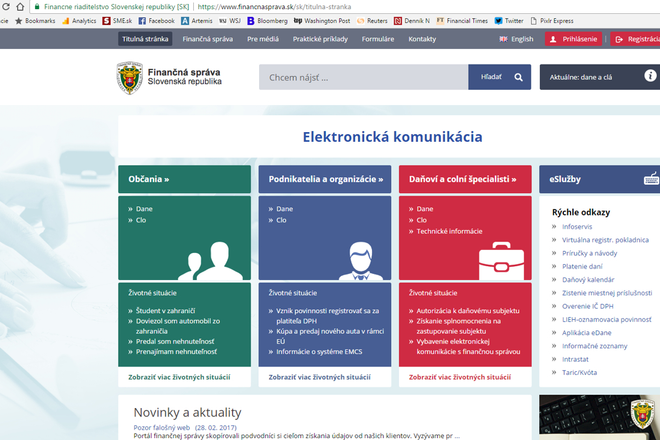
Task: Open the Twitter bookmark
Action: [x=509, y=21]
